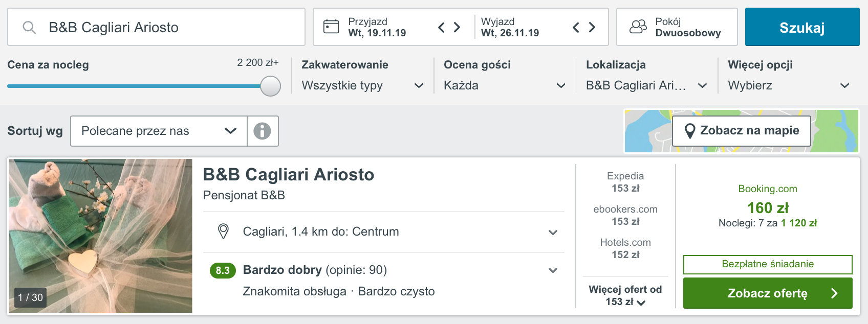This screenshot has width=868, height=324.
Task: Move check-out date to previous day
Action: [x=576, y=27]
